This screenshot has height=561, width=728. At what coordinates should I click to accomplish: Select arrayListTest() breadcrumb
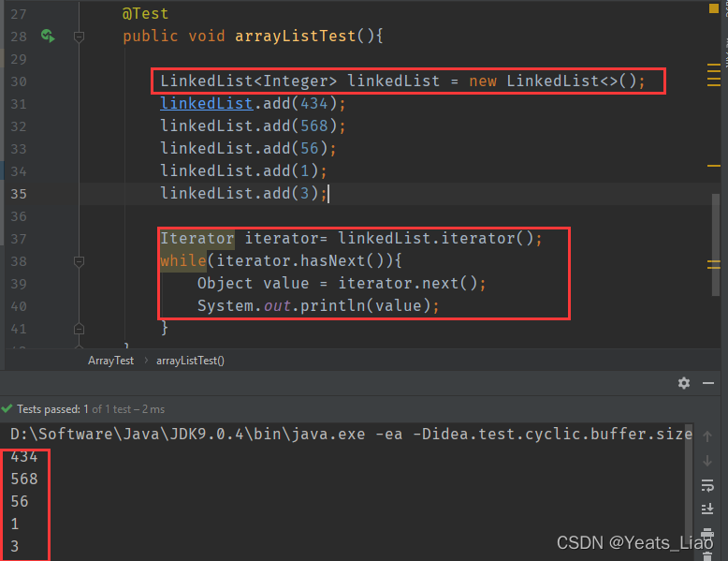[190, 361]
